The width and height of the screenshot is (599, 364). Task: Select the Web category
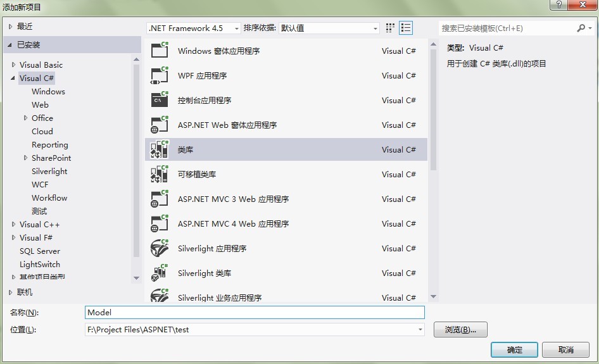coord(40,104)
